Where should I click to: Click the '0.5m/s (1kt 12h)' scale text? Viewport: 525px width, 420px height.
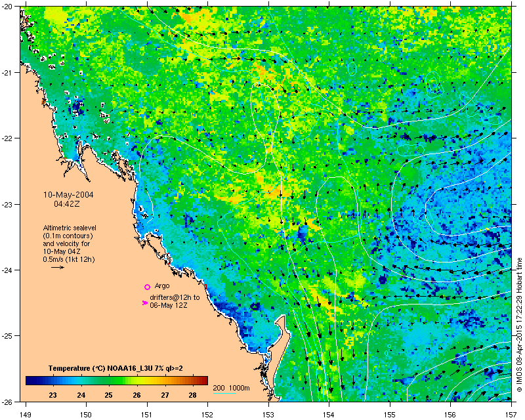(x=69, y=259)
